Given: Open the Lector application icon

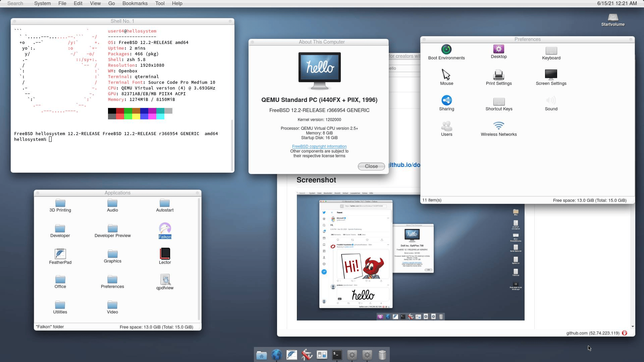Looking at the screenshot, I should (165, 254).
